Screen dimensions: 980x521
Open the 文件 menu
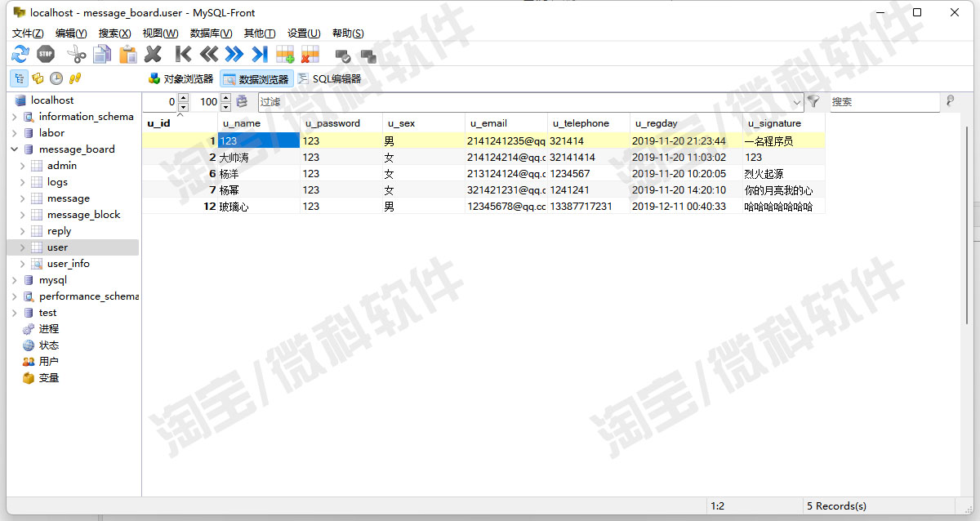coord(28,33)
